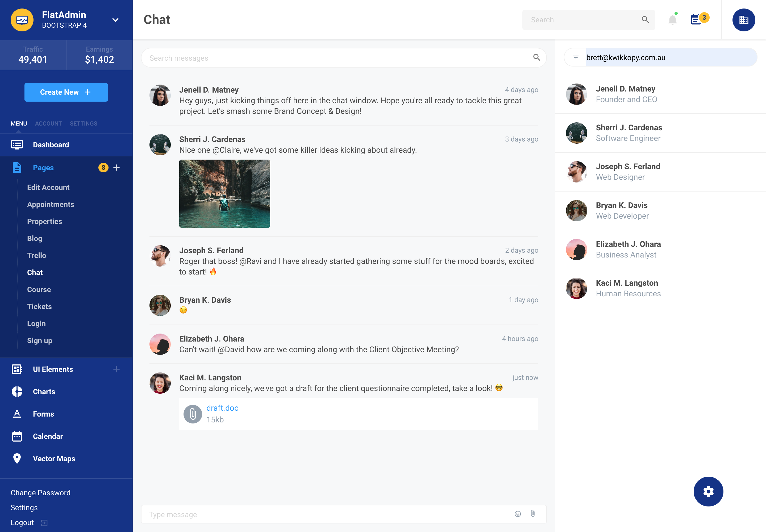766x532 pixels.
Task: Click the Search messages magnifier icon
Action: pos(536,57)
